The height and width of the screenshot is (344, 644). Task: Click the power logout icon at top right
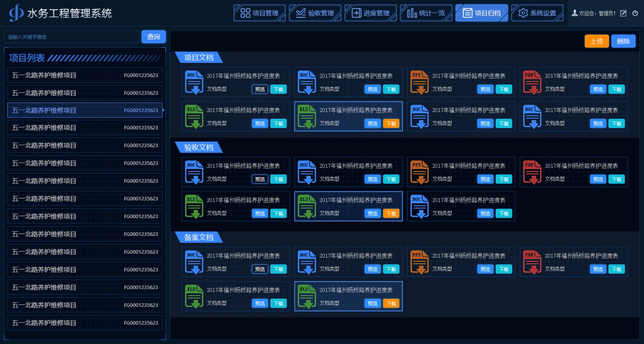635,13
